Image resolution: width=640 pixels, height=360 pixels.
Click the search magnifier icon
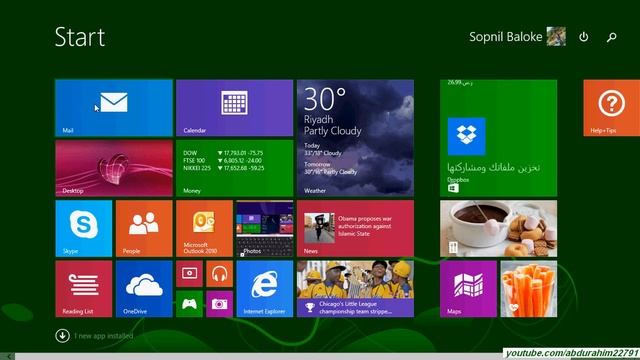pyautogui.click(x=611, y=37)
